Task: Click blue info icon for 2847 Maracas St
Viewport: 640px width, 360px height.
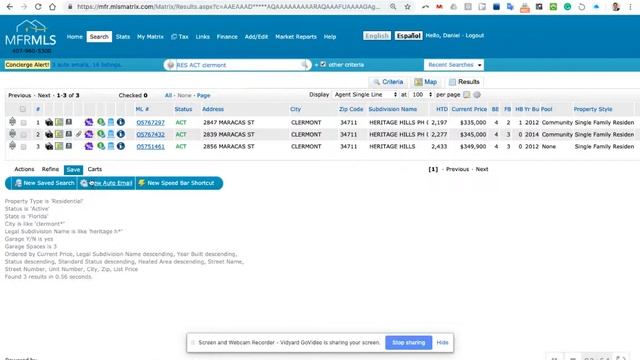Action: tap(121, 122)
